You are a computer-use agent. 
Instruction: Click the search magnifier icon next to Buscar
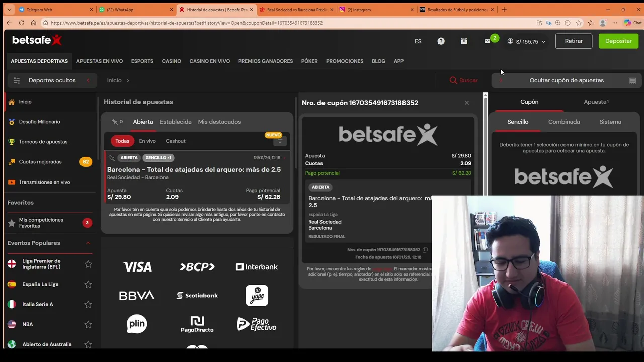click(453, 80)
